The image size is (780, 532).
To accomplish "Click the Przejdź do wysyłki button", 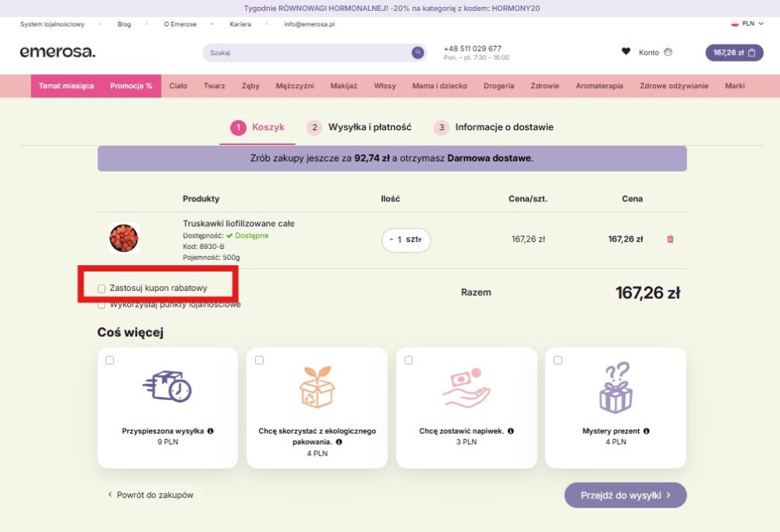I will coord(625,495).
